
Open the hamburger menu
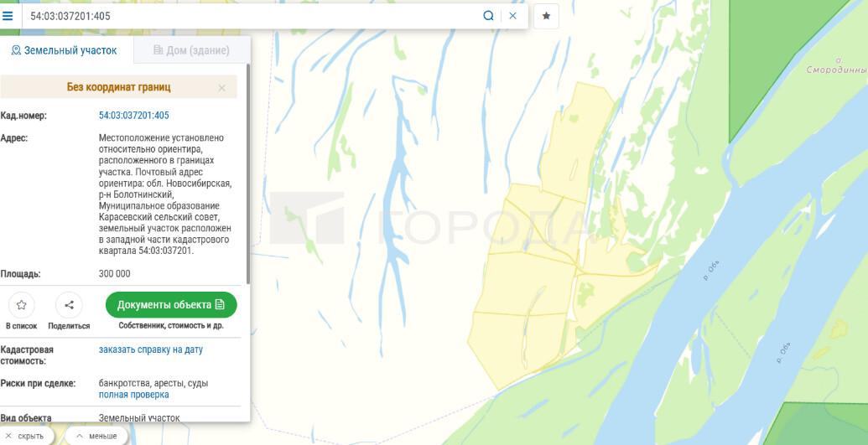[x=8, y=15]
